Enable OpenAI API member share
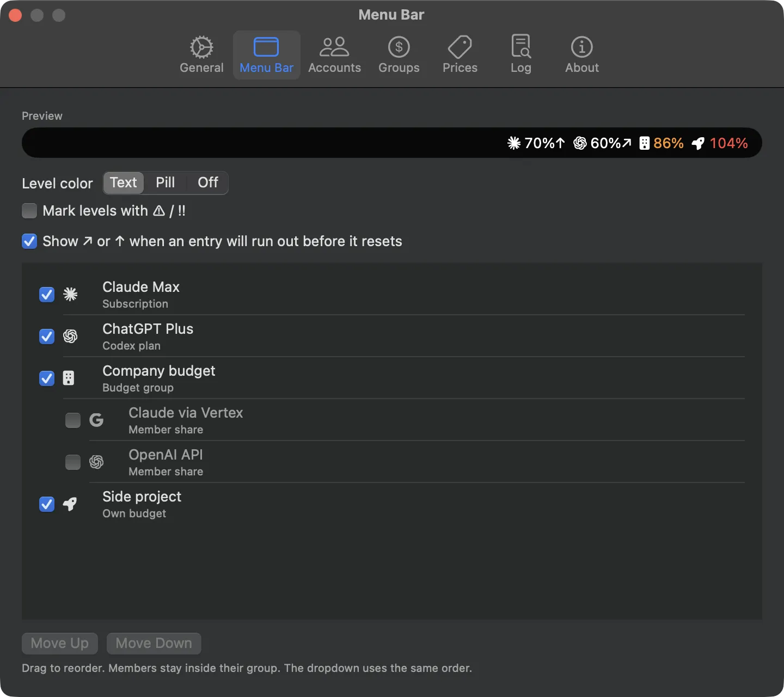 73,462
